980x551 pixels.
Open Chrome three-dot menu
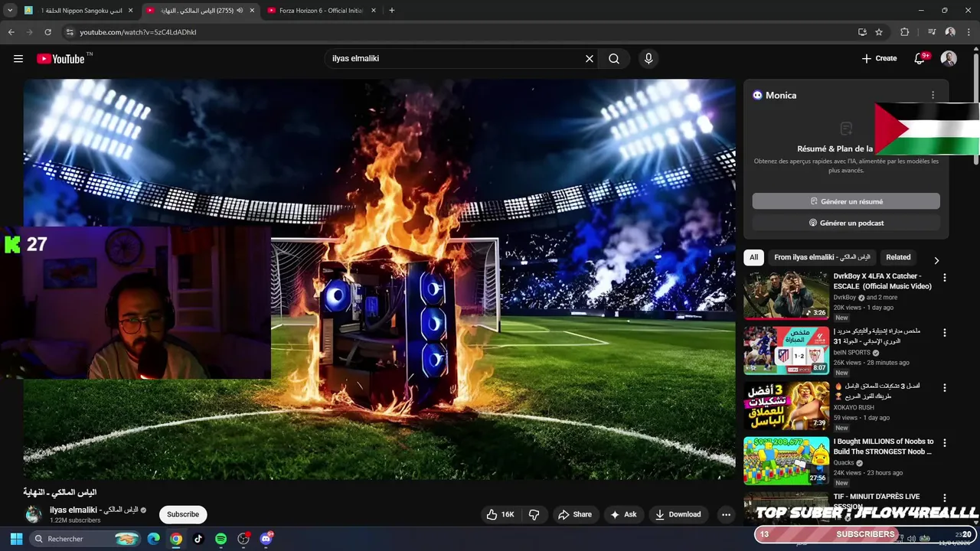[x=969, y=32]
